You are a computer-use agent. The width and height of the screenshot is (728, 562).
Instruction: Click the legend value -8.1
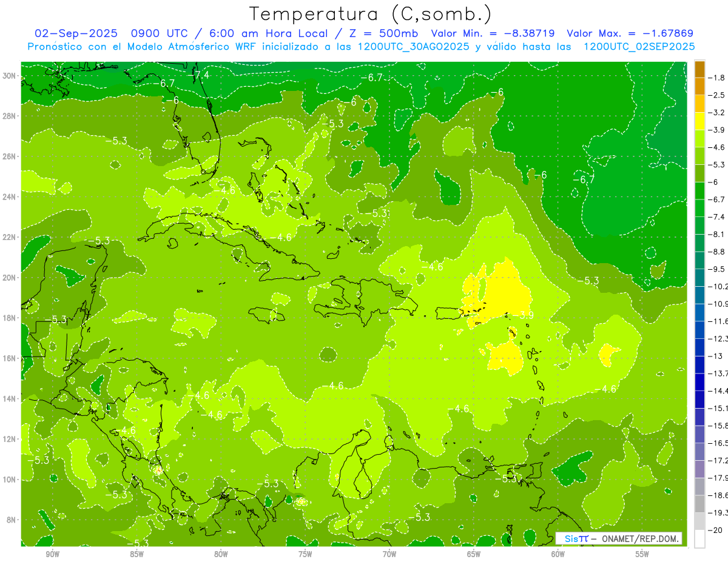pos(716,235)
